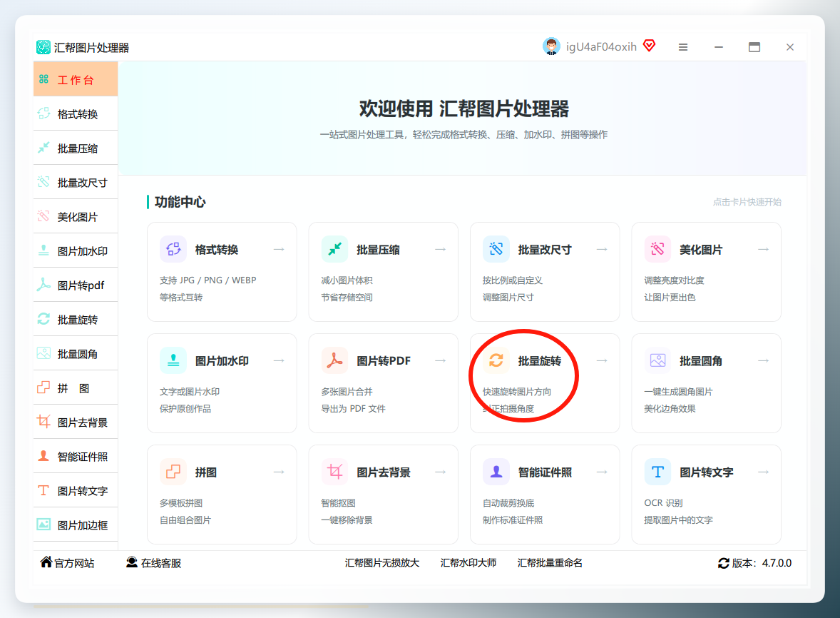Open 批量压缩 from the sidebar
The width and height of the screenshot is (840, 618).
pyautogui.click(x=76, y=148)
